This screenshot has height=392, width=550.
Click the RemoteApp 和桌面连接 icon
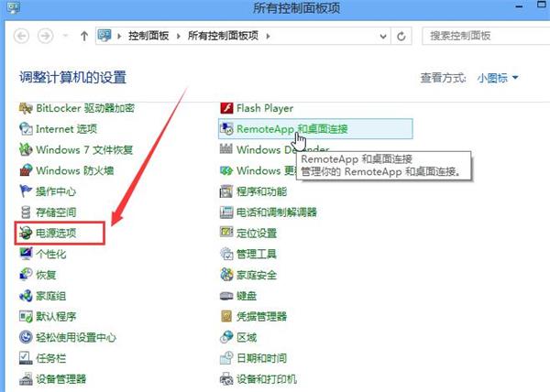tap(226, 129)
